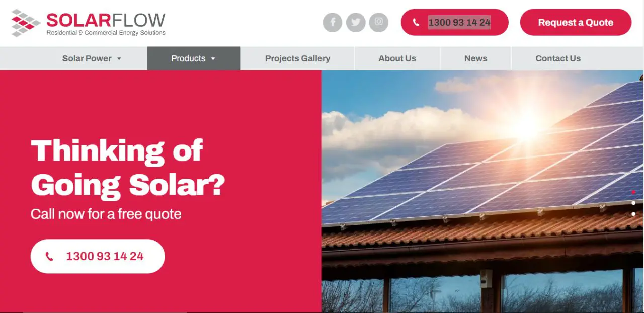Go to the About Us page
Viewport: 644px width, 313px height.
(x=397, y=58)
